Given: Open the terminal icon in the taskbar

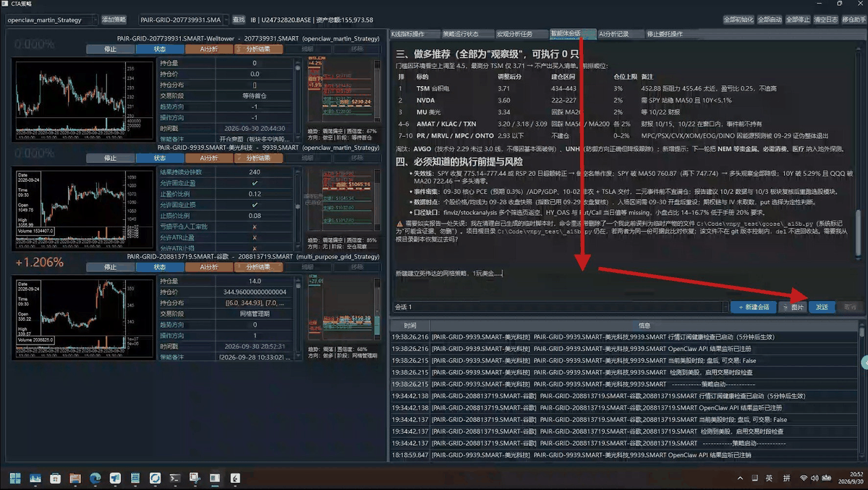Looking at the screenshot, I should click(x=175, y=478).
